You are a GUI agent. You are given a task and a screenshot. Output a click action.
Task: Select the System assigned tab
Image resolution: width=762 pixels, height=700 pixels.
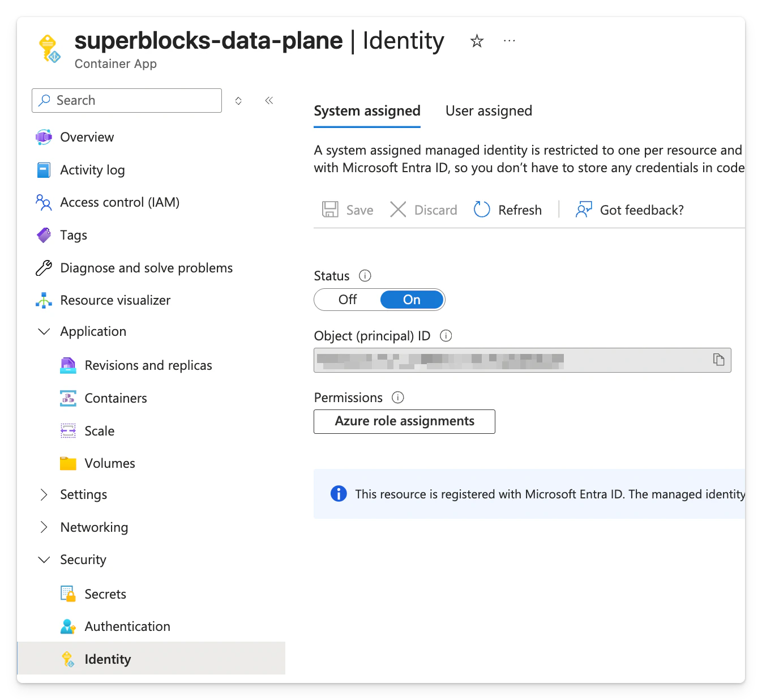pos(367,111)
